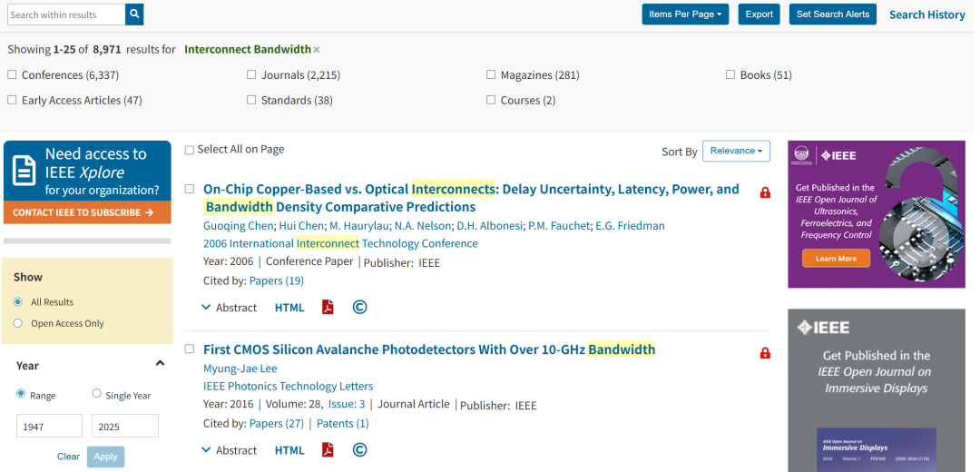980x472 pixels.
Task: Click copyright icon of first result
Action: click(360, 307)
